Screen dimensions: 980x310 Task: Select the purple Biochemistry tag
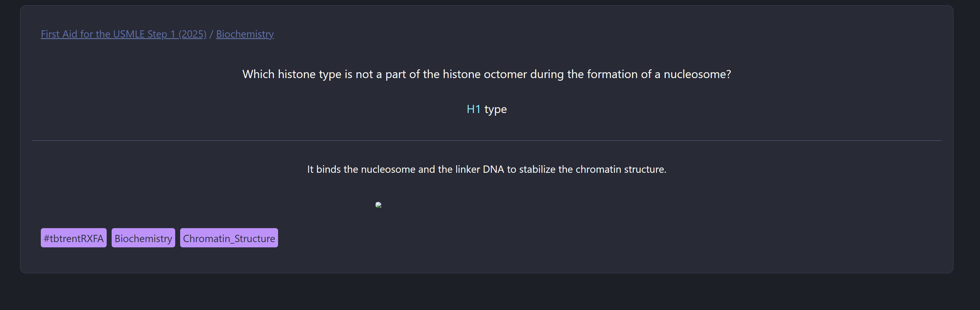point(143,238)
